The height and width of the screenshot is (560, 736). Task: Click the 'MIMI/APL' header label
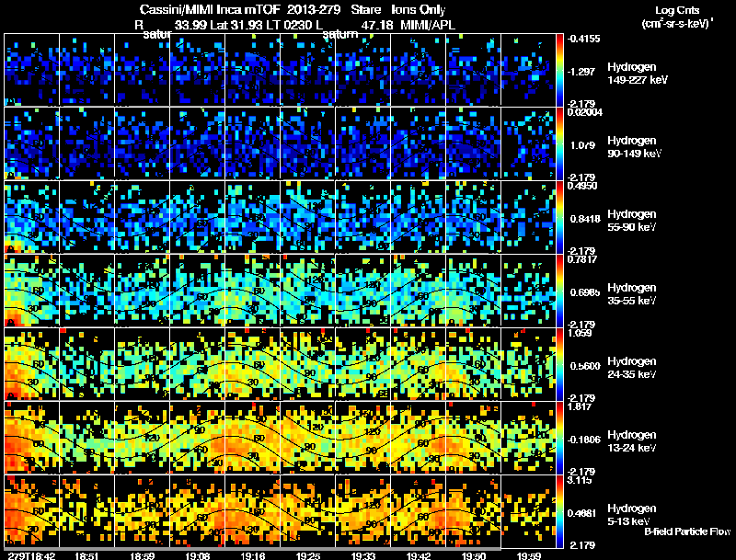click(428, 25)
